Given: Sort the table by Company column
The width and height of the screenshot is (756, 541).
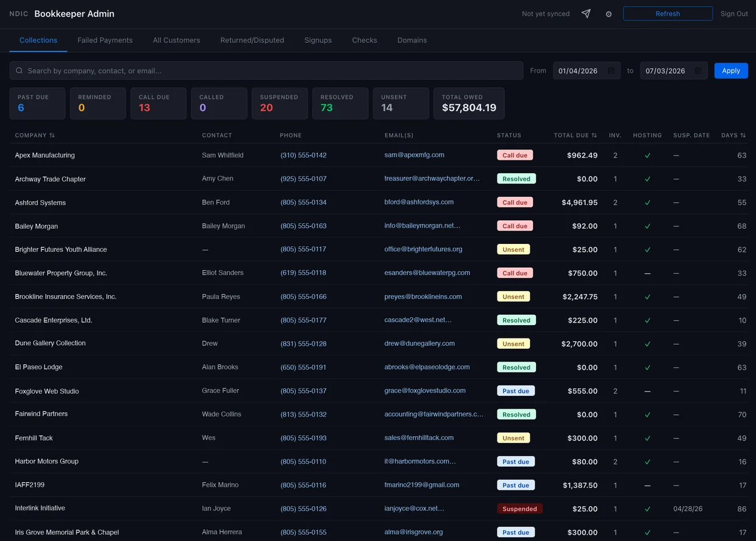Looking at the screenshot, I should tap(35, 135).
